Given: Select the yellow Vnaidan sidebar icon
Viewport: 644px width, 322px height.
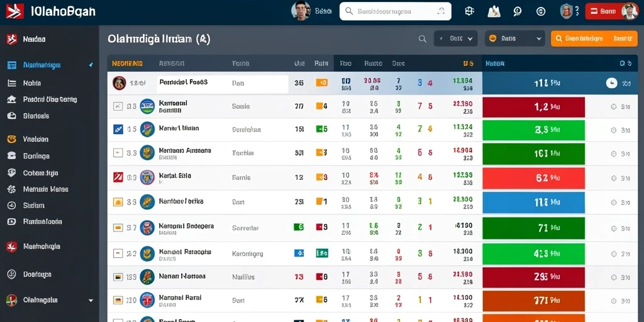Looking at the screenshot, I should coord(11,139).
